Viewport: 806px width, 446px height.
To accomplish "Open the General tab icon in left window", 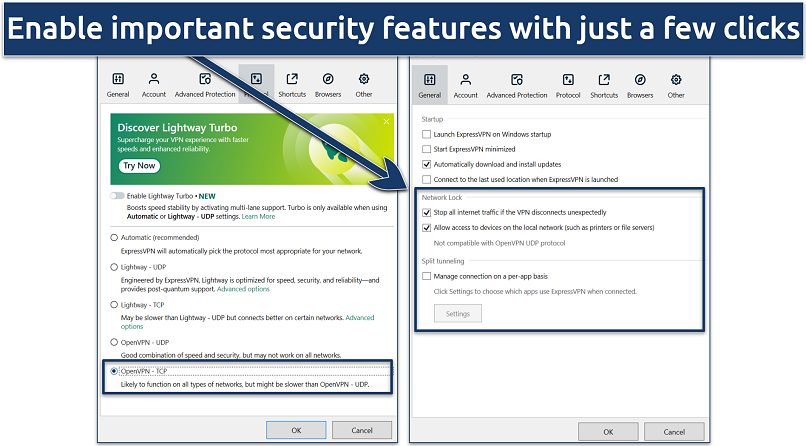I will (118, 80).
